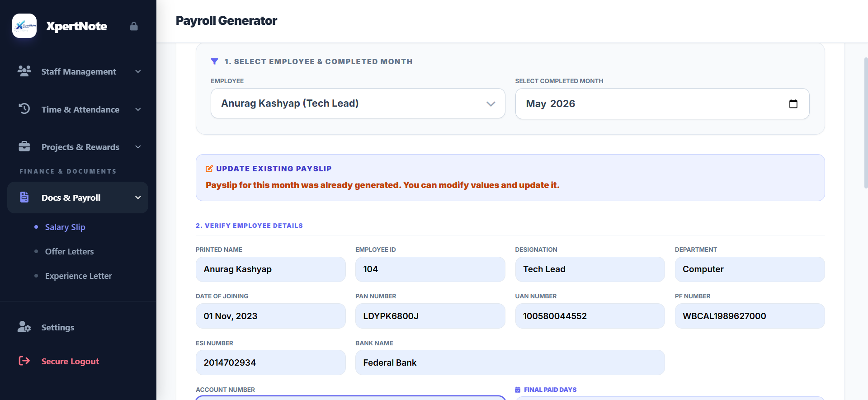Click the Designation field Tech Lead
The image size is (868, 400).
[x=590, y=269]
